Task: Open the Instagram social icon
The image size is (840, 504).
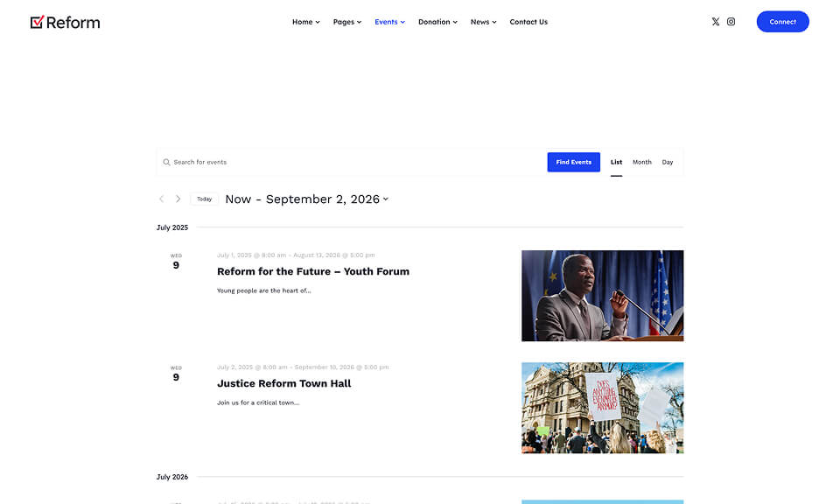Action: [731, 22]
